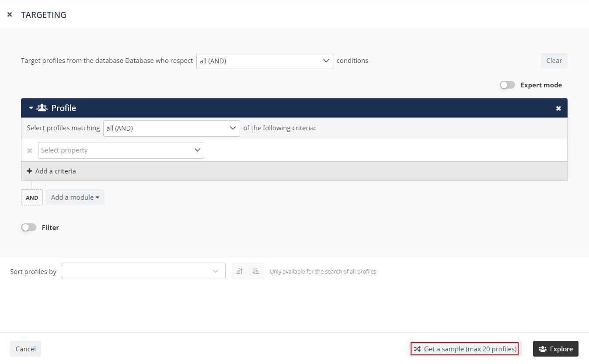The height and width of the screenshot is (364, 589).
Task: Click 'of the following criteria:' text
Action: tap(279, 128)
